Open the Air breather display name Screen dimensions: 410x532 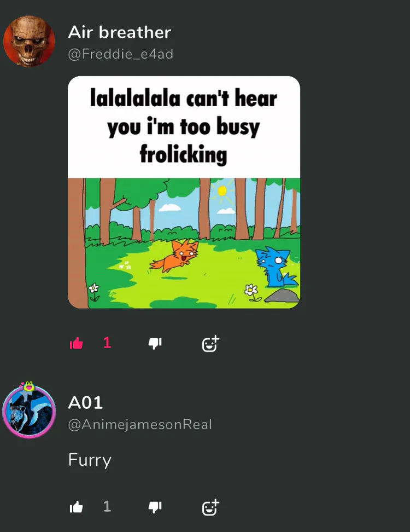click(x=120, y=33)
